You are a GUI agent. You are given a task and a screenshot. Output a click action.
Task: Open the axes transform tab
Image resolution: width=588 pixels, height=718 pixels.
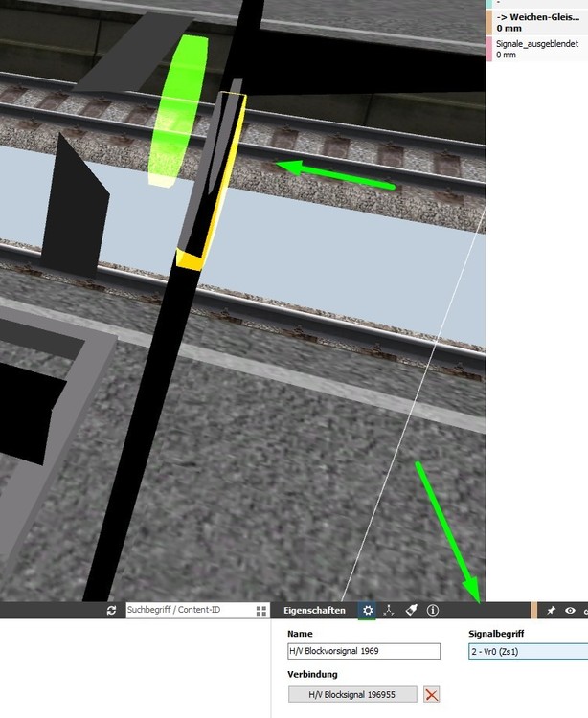pos(389,610)
